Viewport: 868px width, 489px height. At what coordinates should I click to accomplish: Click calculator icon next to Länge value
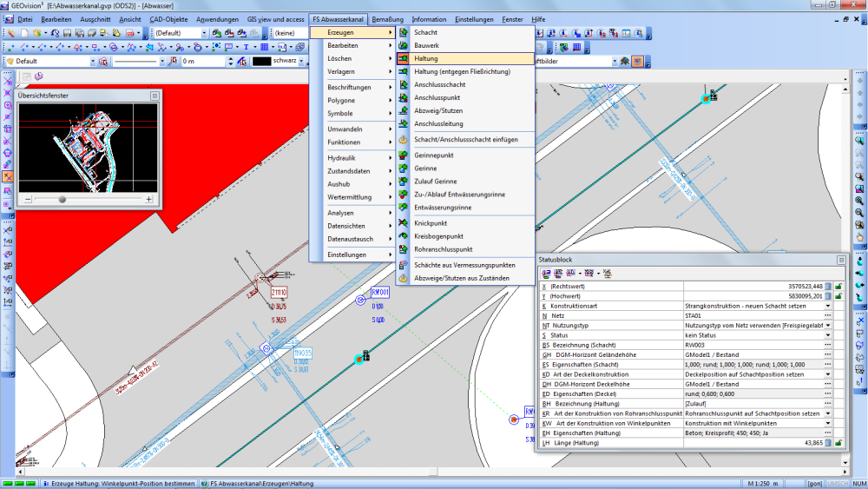(x=828, y=443)
